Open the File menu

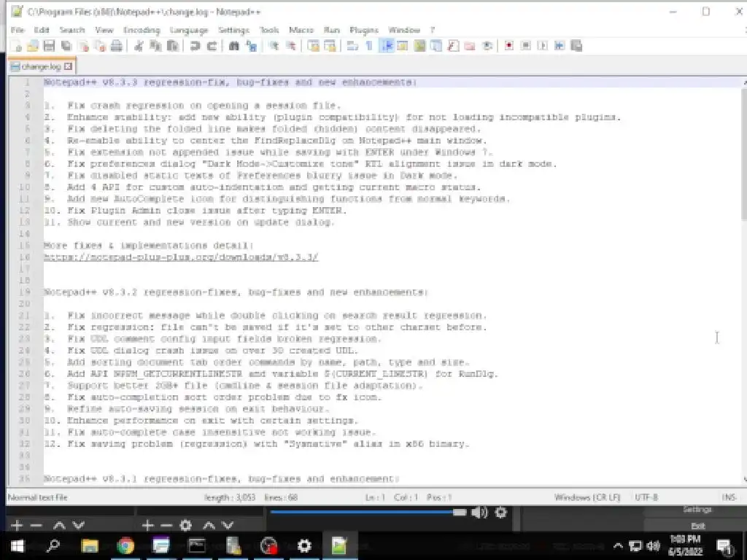[x=18, y=30]
